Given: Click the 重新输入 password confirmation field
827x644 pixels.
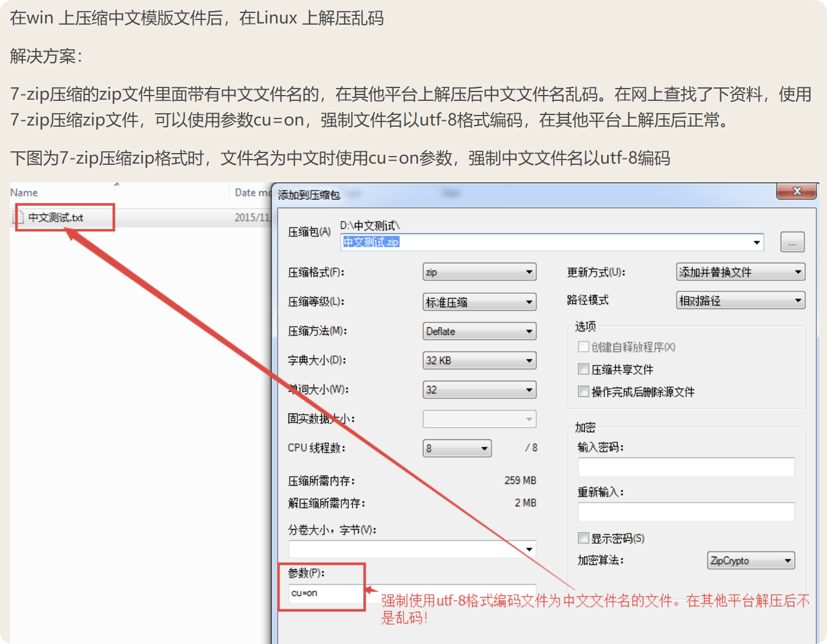Looking at the screenshot, I should pyautogui.click(x=686, y=512).
